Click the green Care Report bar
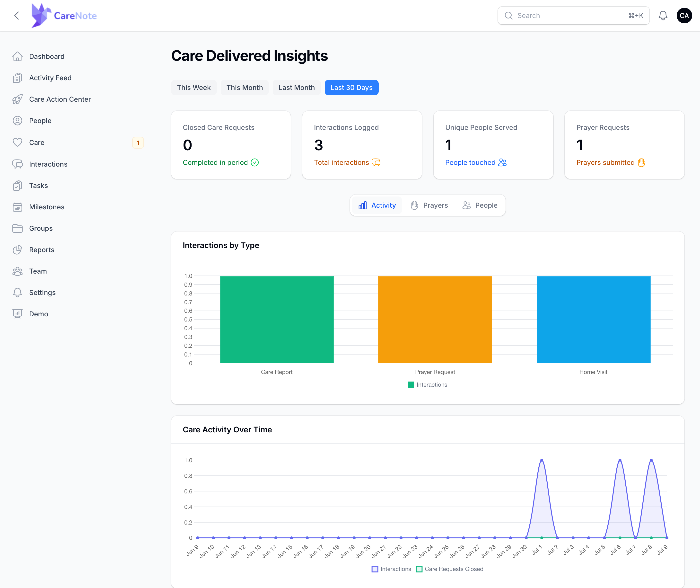 (x=277, y=319)
